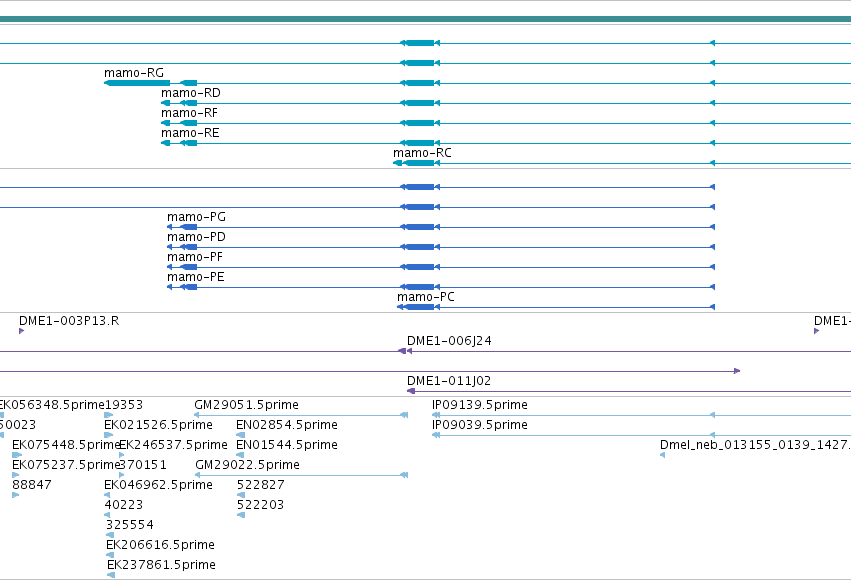Click the 40223 feature label
The height and width of the screenshot is (580, 851).
coord(123,505)
